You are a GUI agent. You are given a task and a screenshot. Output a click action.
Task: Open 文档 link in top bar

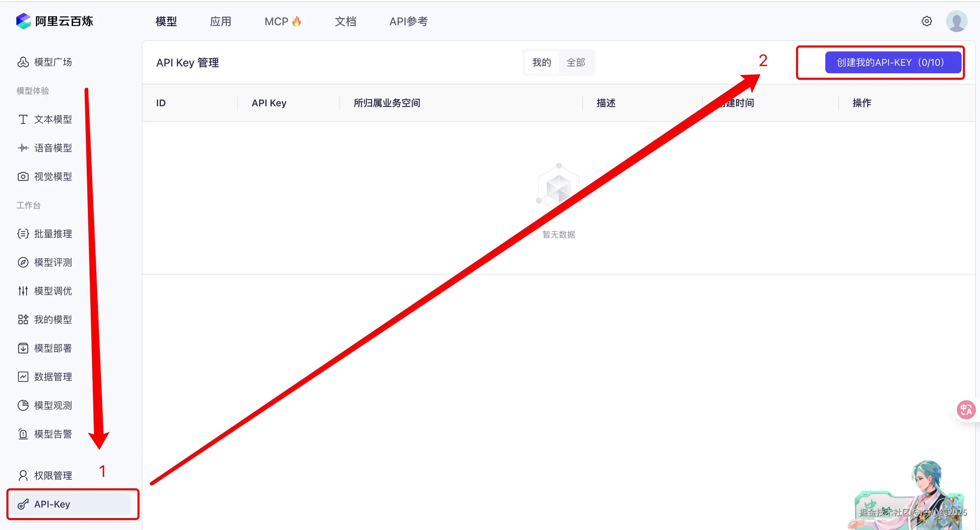coord(346,22)
